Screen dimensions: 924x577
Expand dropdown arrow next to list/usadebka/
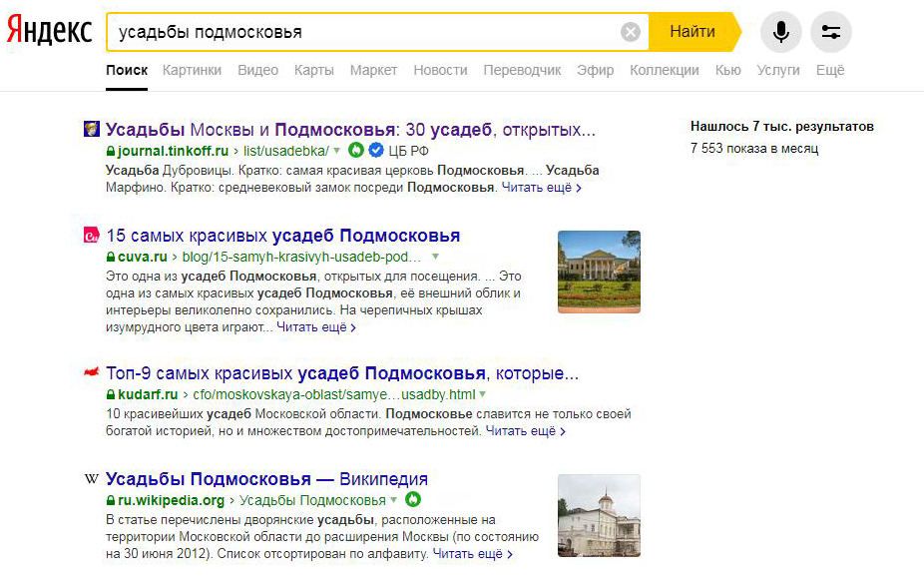[336, 151]
